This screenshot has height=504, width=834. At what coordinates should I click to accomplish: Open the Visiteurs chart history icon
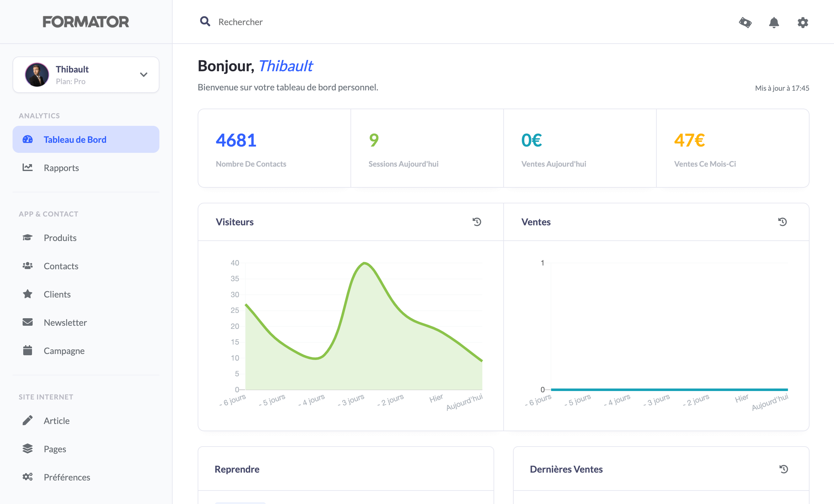tap(477, 222)
